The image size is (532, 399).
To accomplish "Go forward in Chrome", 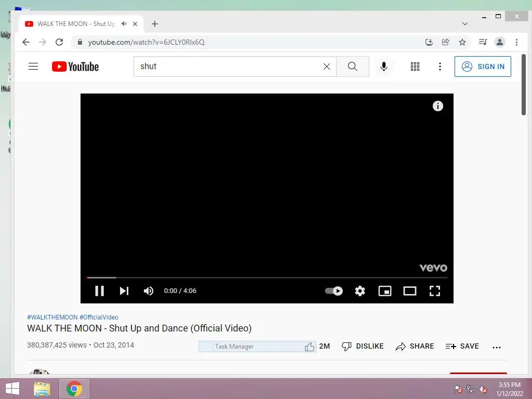I will pos(43,42).
